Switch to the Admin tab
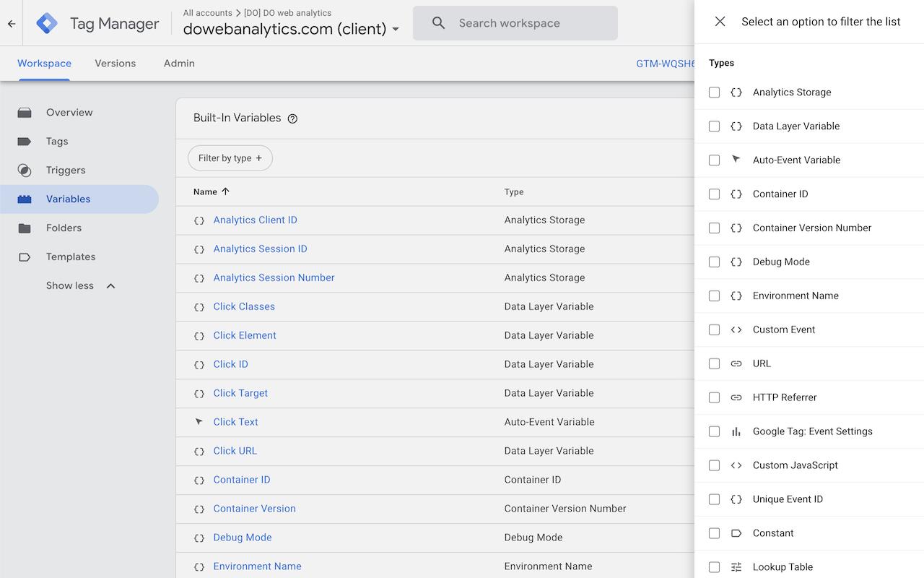This screenshot has width=924, height=578. [x=179, y=64]
